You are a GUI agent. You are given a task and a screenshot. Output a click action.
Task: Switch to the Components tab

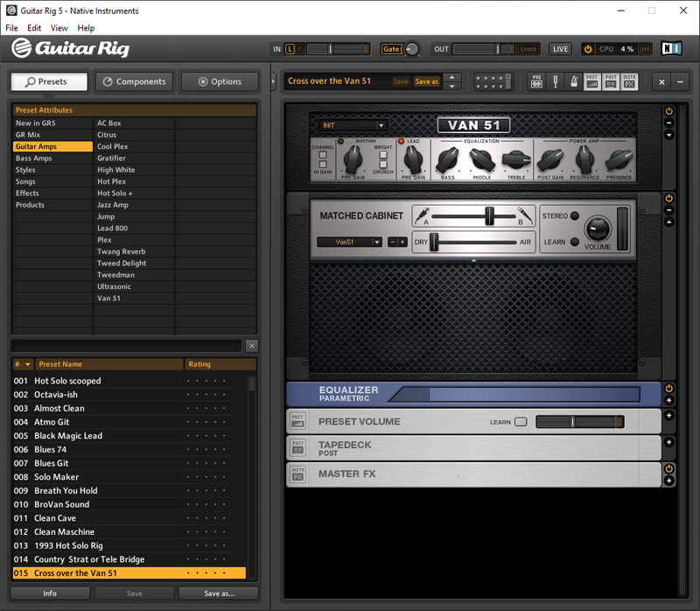[134, 81]
